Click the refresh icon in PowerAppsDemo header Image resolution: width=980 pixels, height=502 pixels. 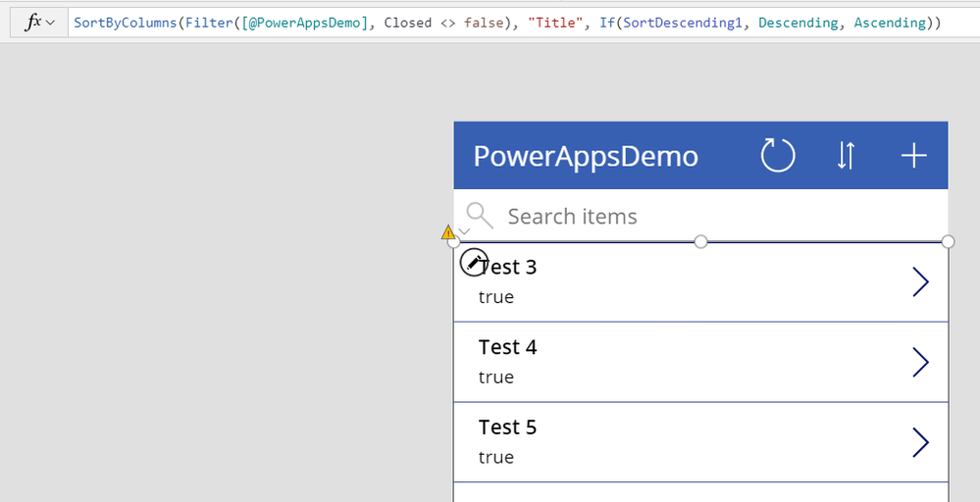(x=778, y=156)
